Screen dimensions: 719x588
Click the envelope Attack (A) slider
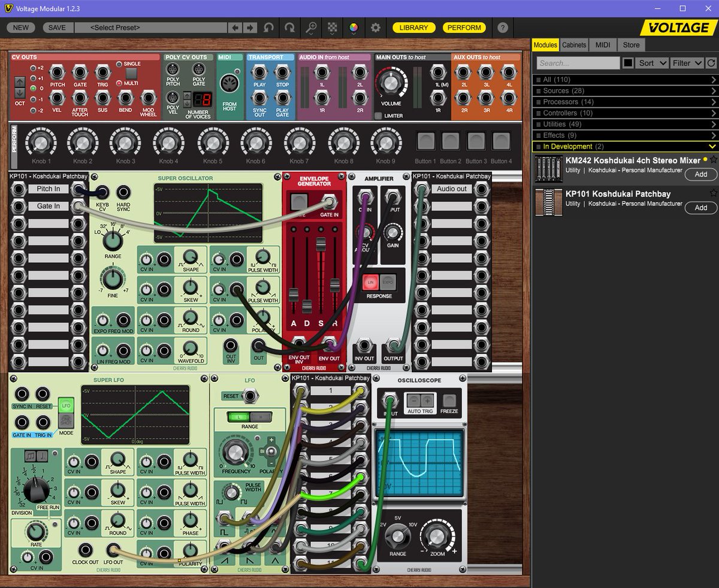pyautogui.click(x=294, y=295)
